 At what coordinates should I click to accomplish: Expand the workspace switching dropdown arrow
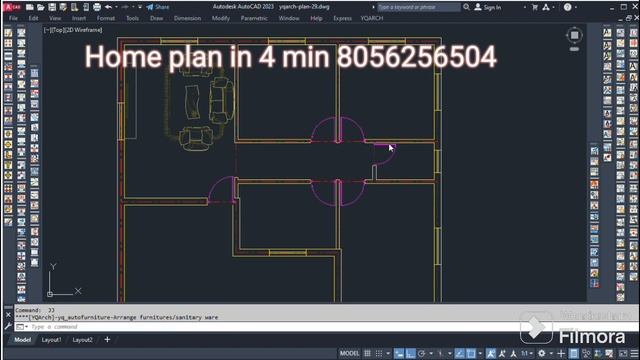tap(551, 353)
